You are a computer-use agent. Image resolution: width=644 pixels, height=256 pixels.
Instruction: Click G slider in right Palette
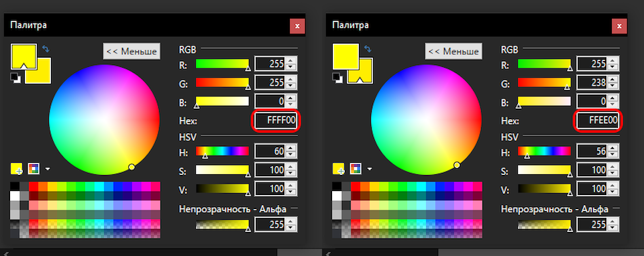(544, 83)
